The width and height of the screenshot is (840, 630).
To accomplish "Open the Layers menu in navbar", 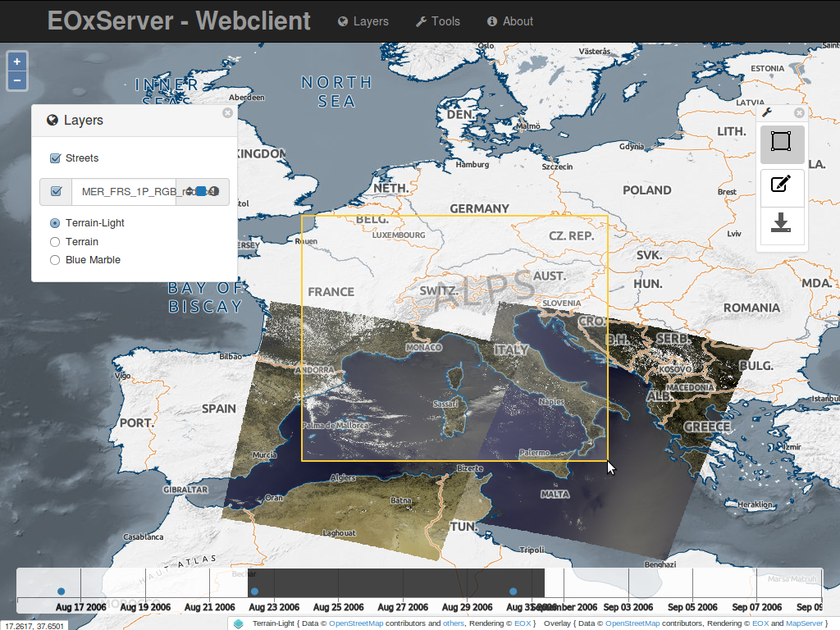I will [x=363, y=21].
